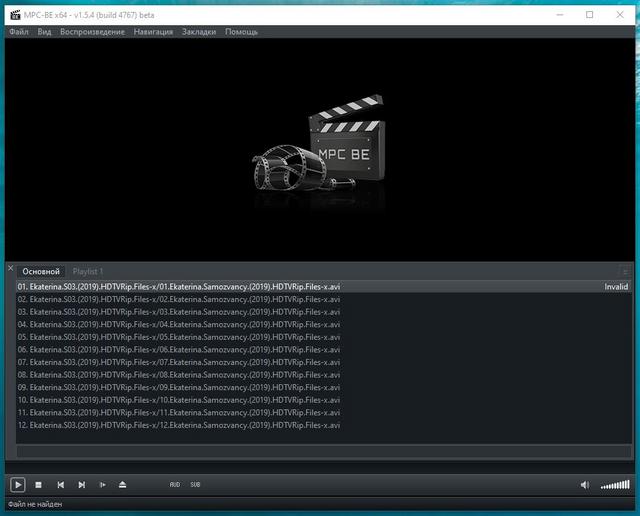Select playlist entry 11.Ekaterina.Samozvancy
This screenshot has height=516, width=640.
coord(324,413)
